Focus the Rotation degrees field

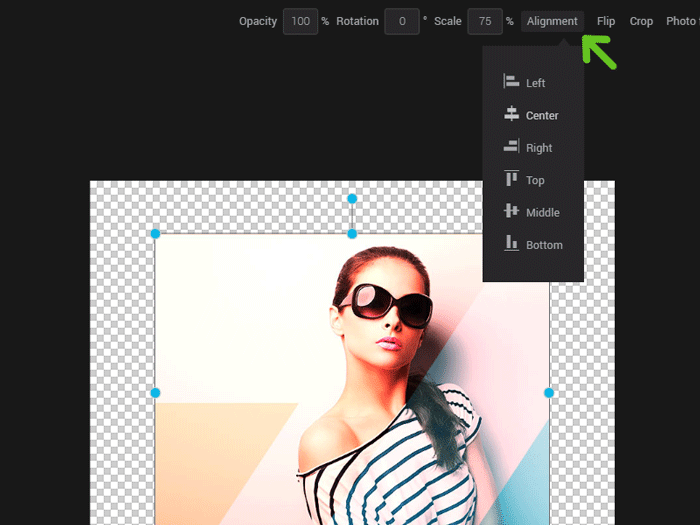click(x=402, y=21)
